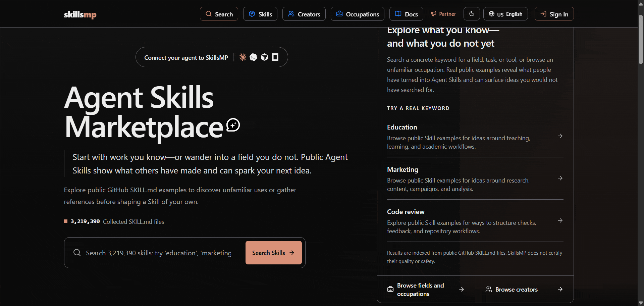Click Browse fields and occupations
This screenshot has width=644, height=306.
(426, 289)
